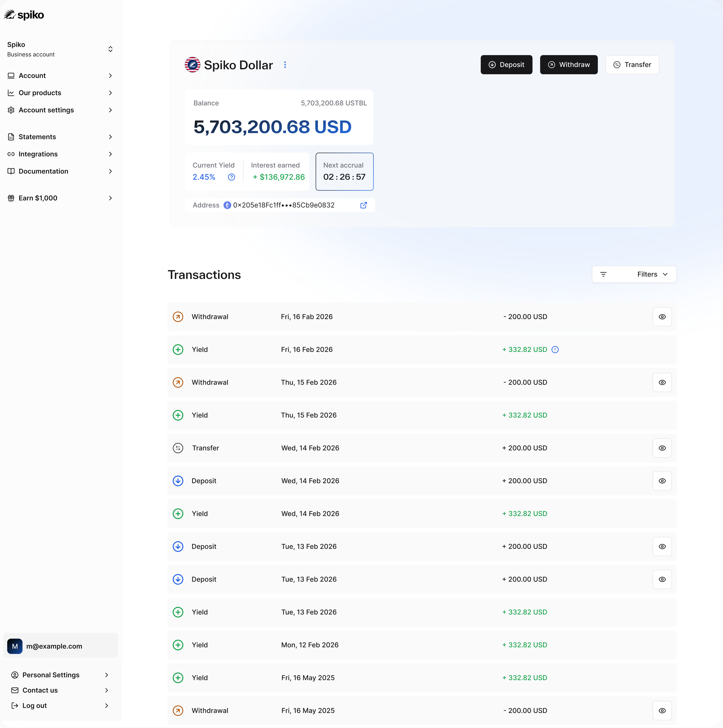Open Statements in the sidebar
This screenshot has width=723, height=728.
(x=37, y=137)
